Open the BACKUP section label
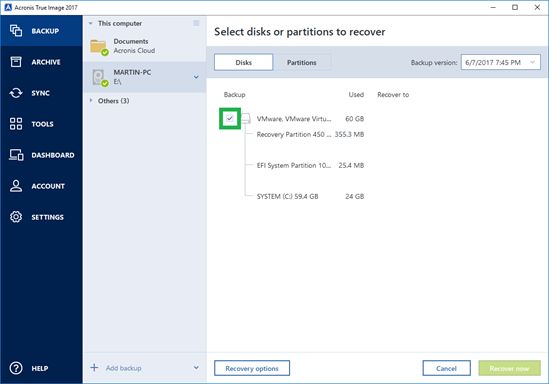This screenshot has height=384, width=549. click(45, 31)
